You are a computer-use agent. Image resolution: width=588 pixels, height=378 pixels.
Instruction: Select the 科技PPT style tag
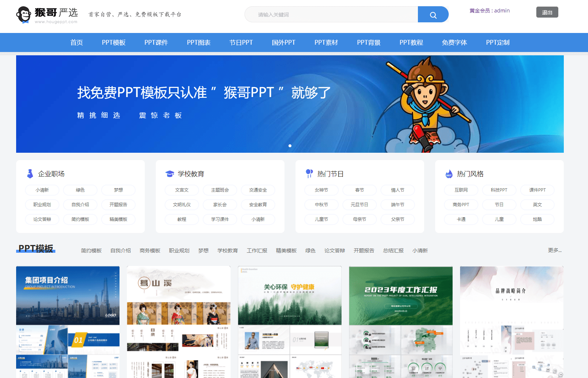point(499,190)
